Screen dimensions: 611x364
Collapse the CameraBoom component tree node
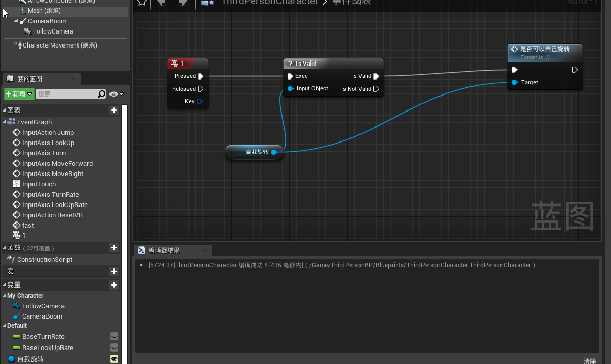pyautogui.click(x=16, y=21)
